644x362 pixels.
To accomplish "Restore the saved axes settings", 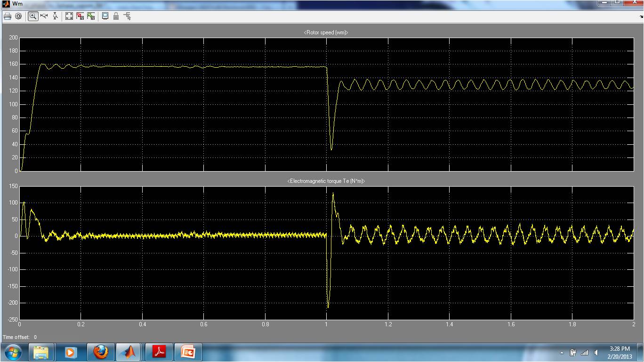I will [91, 16].
